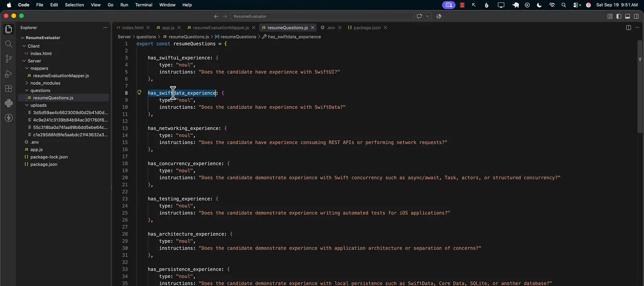Go back using the left arrow
The image size is (644, 286).
(x=216, y=17)
